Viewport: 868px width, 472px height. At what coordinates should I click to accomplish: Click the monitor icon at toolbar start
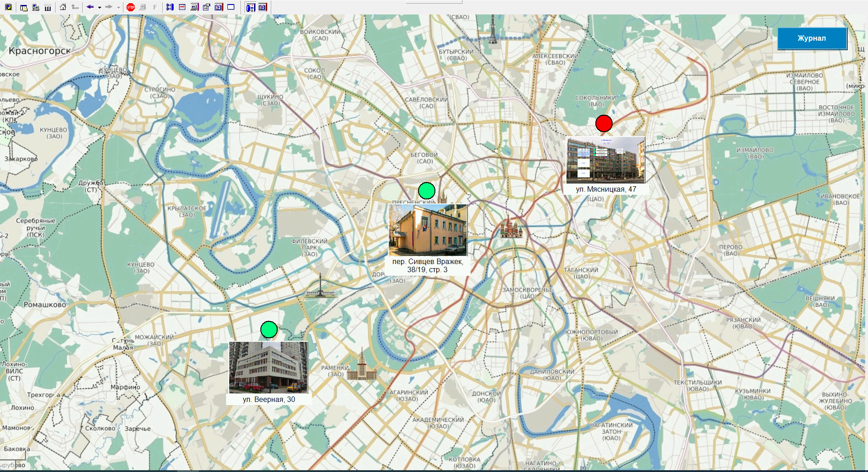click(x=9, y=7)
